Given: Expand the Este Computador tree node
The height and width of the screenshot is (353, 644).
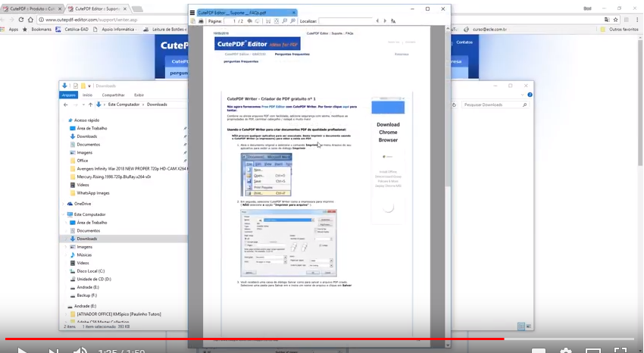Looking at the screenshot, I should [x=64, y=214].
